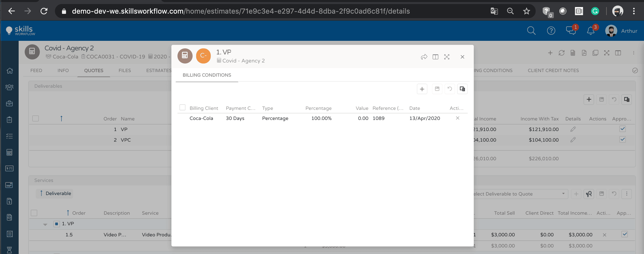Image resolution: width=644 pixels, height=254 pixels.
Task: Click the share arrow icon in dialog header
Action: click(424, 57)
